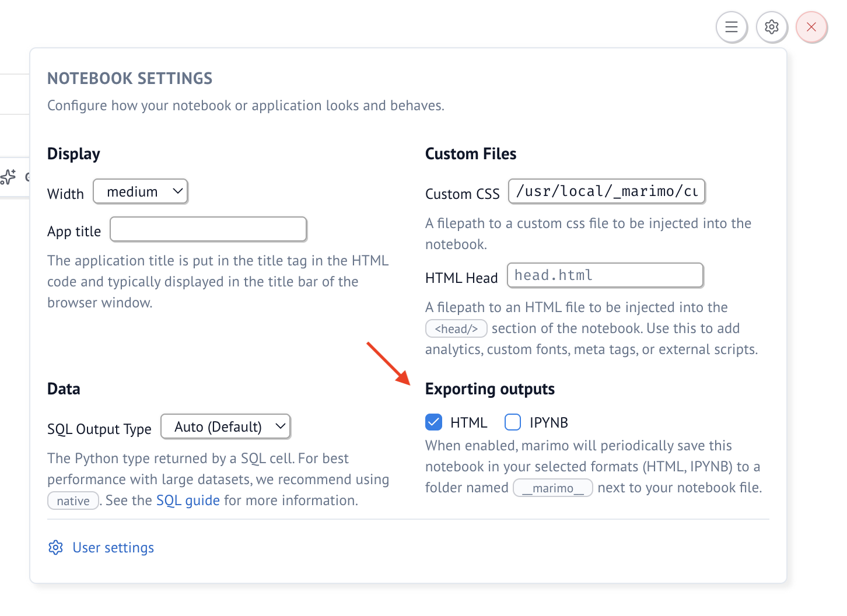Focus the App title text field

pos(208,229)
